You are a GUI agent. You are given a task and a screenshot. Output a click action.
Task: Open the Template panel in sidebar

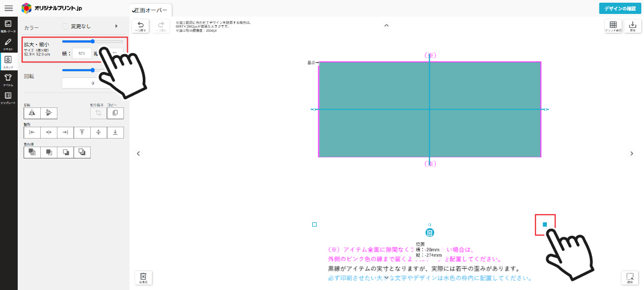(x=8, y=97)
